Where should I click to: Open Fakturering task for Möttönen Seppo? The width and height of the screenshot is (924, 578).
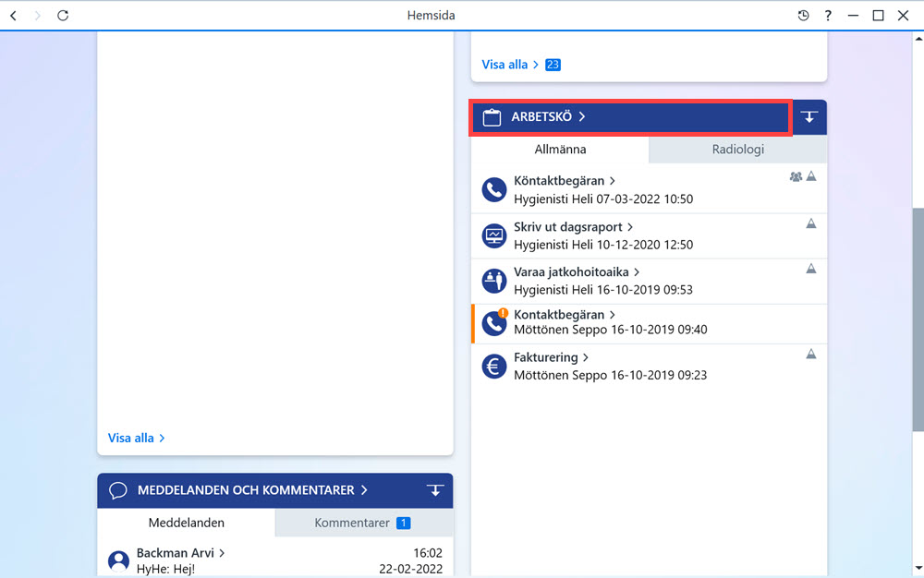pos(551,358)
